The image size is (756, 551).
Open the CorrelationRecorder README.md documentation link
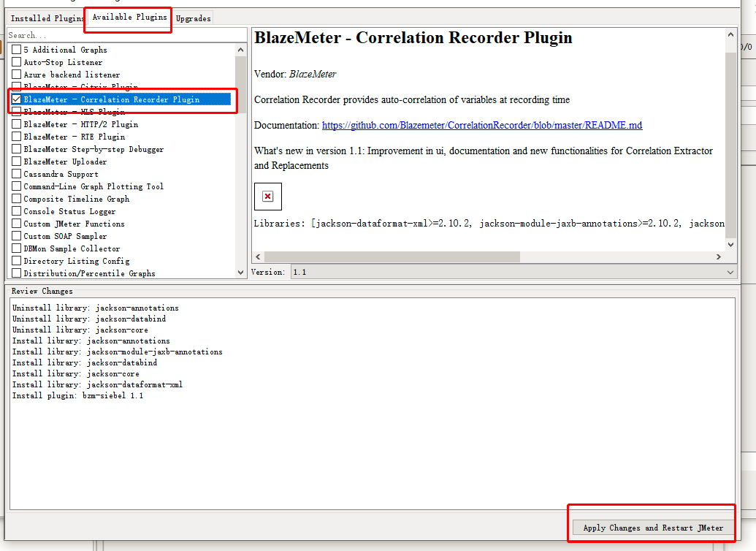(x=482, y=126)
